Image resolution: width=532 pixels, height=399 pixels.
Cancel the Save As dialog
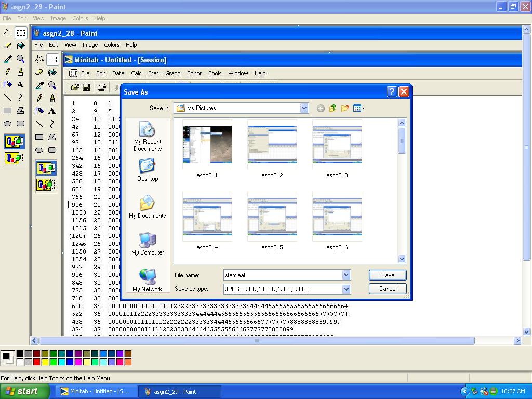click(388, 289)
